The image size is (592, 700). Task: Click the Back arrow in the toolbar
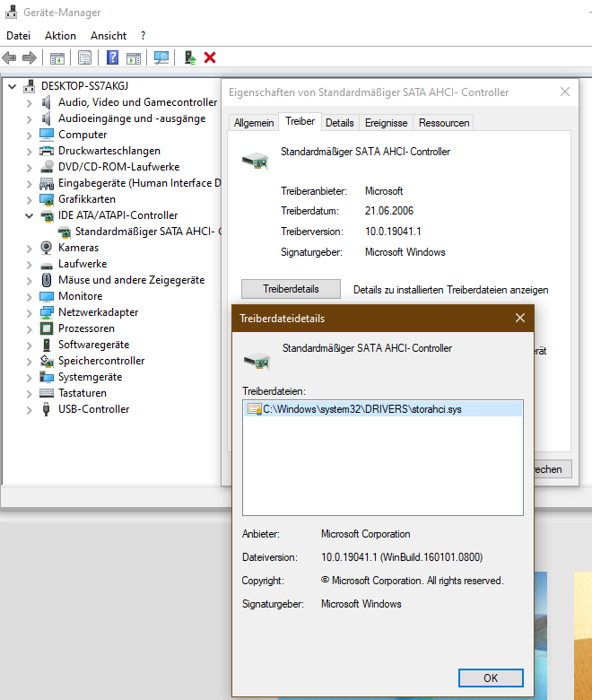coord(9,57)
